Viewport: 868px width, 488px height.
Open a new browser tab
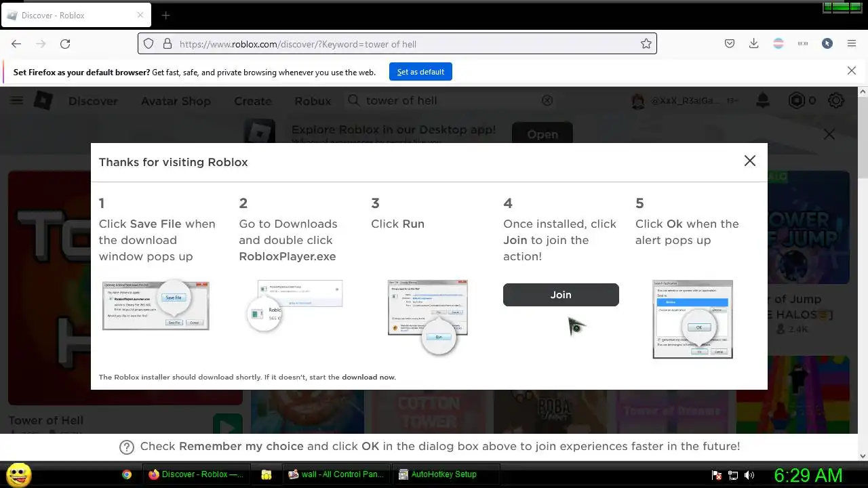(x=165, y=15)
